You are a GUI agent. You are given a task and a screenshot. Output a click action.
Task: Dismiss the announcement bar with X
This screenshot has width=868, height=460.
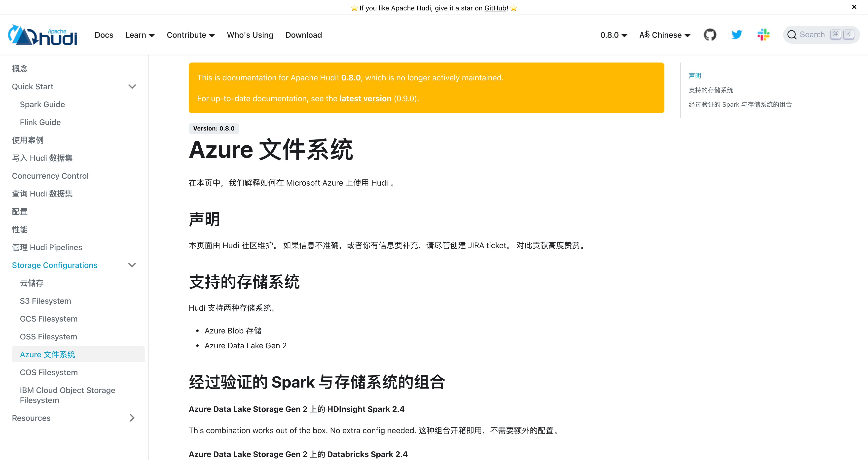pos(854,7)
